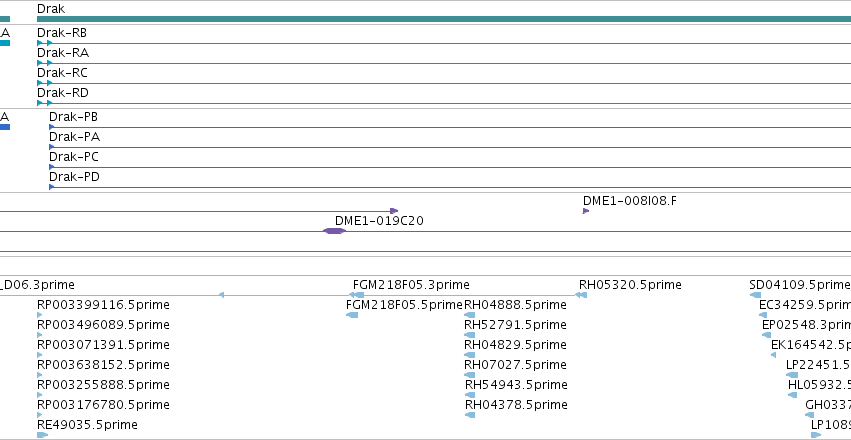Screen dimensions: 851x440
Task: Click the FGM218F05.5prime EST glyph
Action: pyautogui.click(x=352, y=315)
